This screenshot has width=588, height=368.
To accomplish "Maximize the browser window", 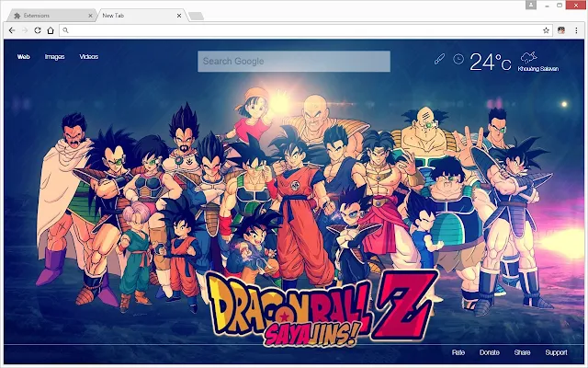I will [x=560, y=6].
